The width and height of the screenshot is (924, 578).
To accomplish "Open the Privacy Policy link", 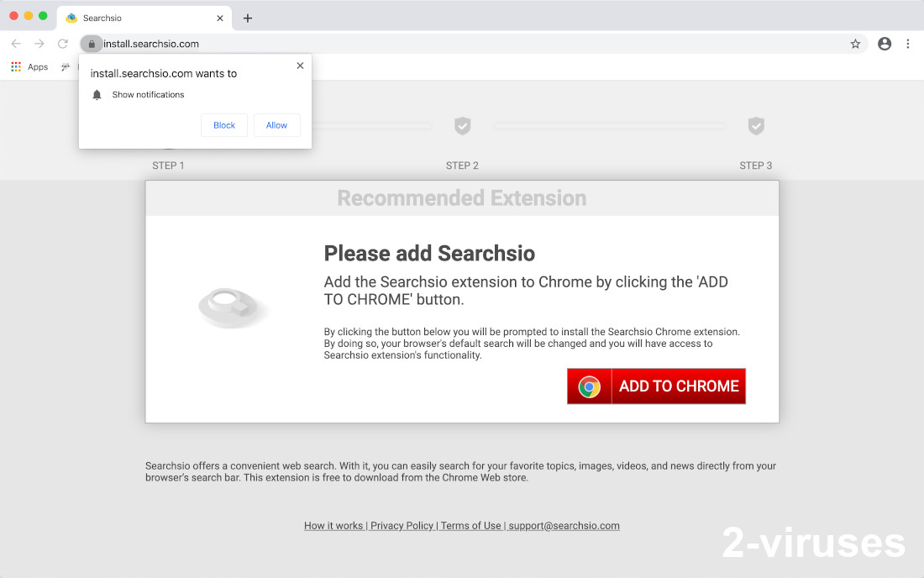I will [x=402, y=525].
